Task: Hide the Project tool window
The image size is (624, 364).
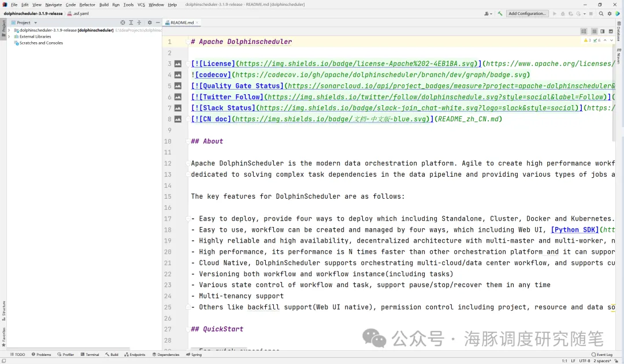Action: point(158,23)
